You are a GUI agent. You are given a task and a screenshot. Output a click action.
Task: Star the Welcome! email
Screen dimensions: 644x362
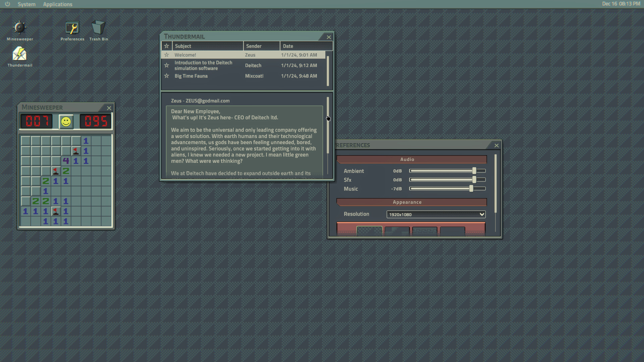pyautogui.click(x=166, y=55)
